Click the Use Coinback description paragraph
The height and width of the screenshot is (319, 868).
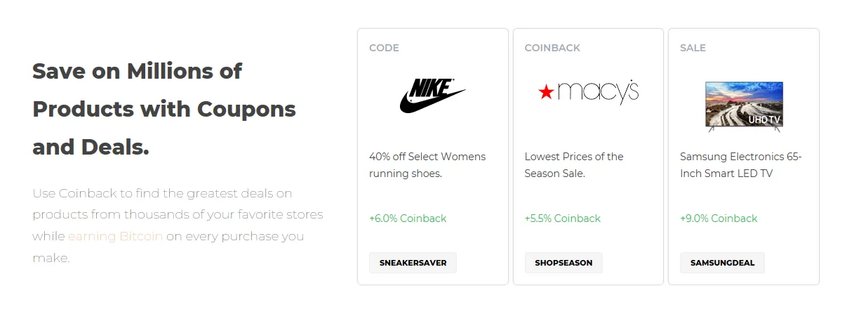click(178, 226)
